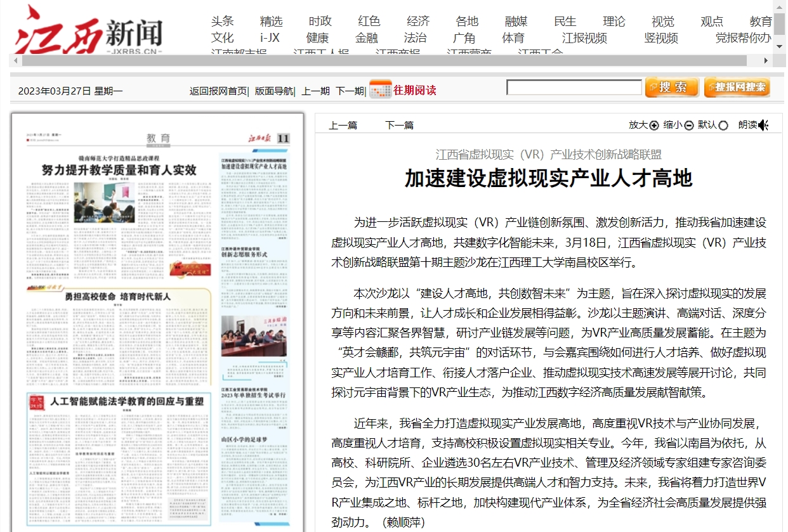Open article 2023年单独招生考试举行 on page
Viewport: 788px width, 532px height.
coord(253,394)
